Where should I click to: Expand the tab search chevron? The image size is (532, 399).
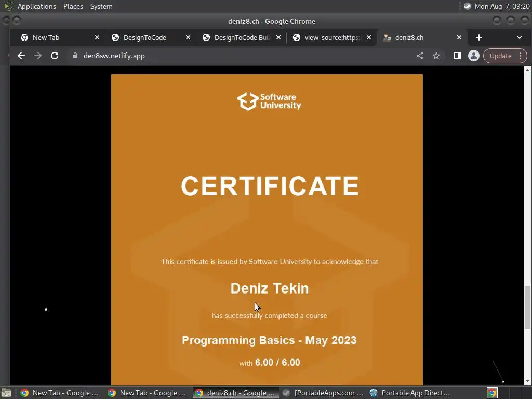[520, 37]
